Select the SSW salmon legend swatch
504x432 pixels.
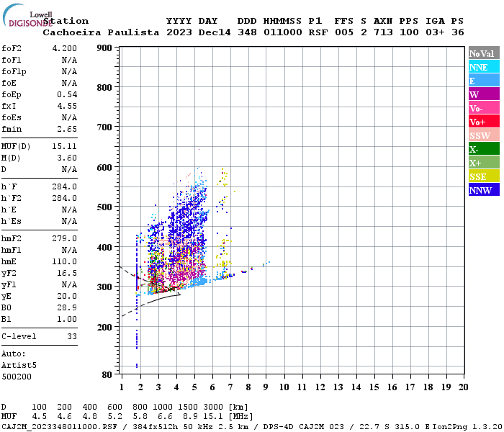(484, 135)
